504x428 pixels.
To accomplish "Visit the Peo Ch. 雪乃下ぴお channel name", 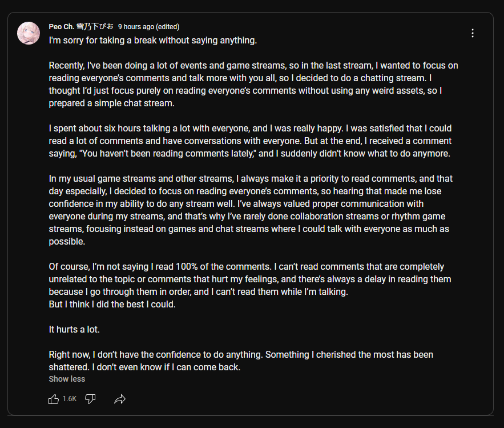I will (81, 26).
